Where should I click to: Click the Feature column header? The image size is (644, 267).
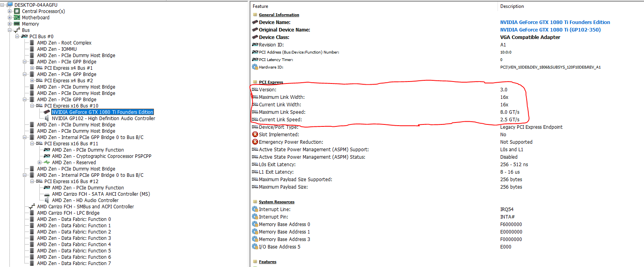tap(260, 6)
